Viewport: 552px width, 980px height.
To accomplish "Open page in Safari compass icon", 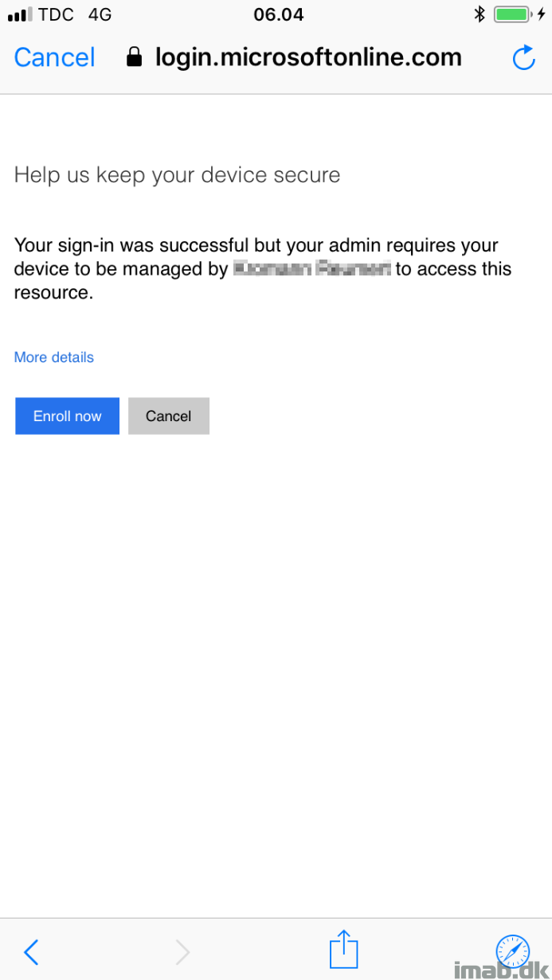I will tap(512, 951).
